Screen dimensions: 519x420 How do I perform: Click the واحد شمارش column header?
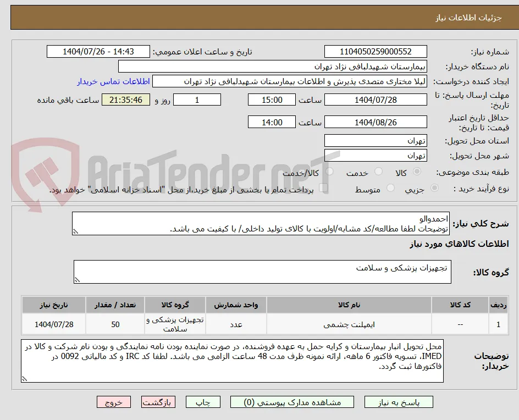[x=236, y=305]
